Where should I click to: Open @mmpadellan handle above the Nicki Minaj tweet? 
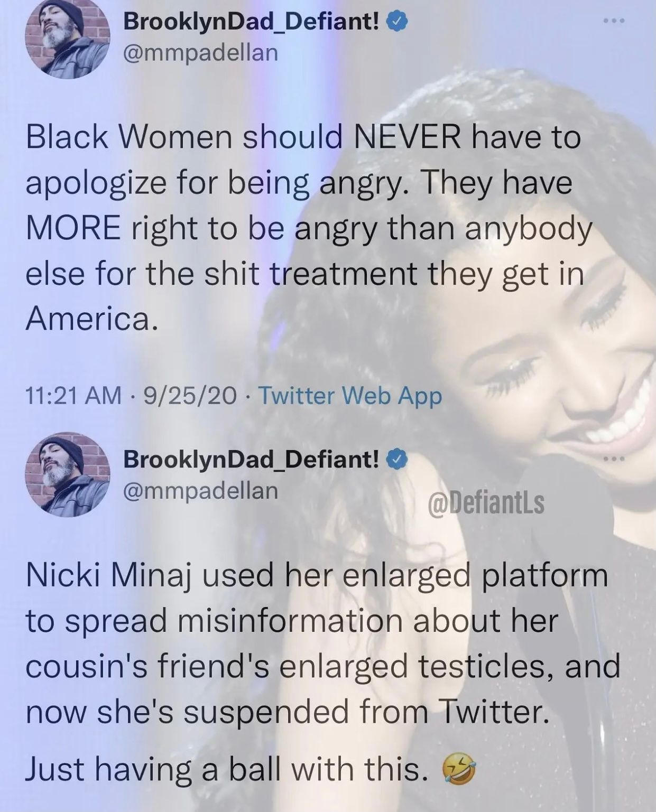200,490
